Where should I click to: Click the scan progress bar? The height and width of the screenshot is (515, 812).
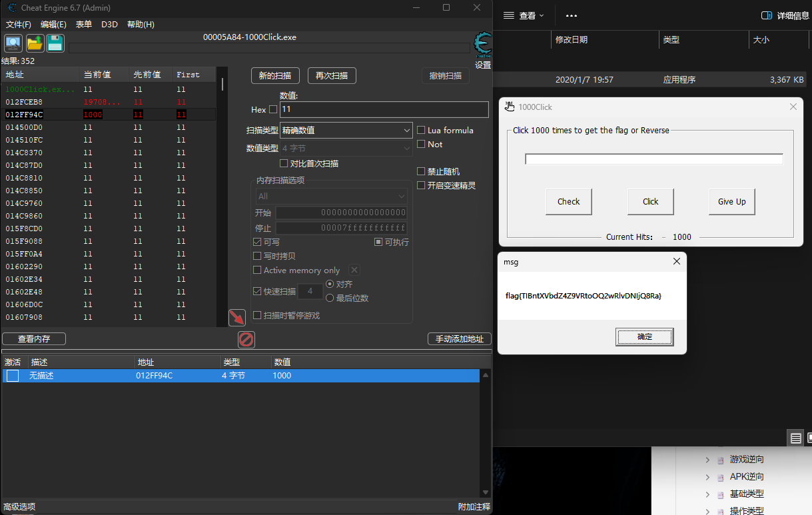(x=269, y=48)
